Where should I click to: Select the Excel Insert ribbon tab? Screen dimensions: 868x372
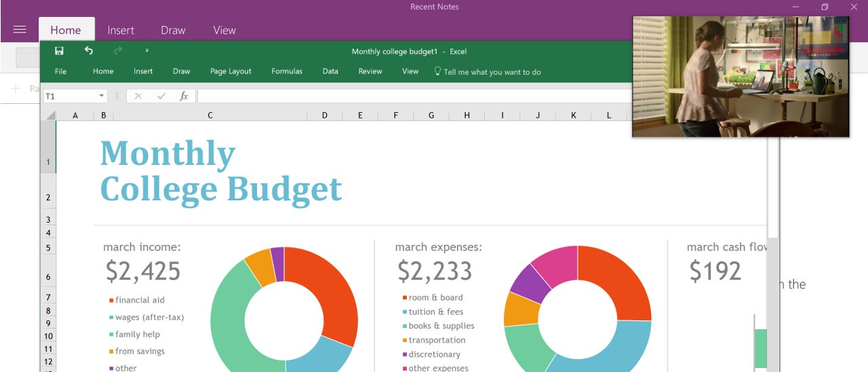coord(143,71)
